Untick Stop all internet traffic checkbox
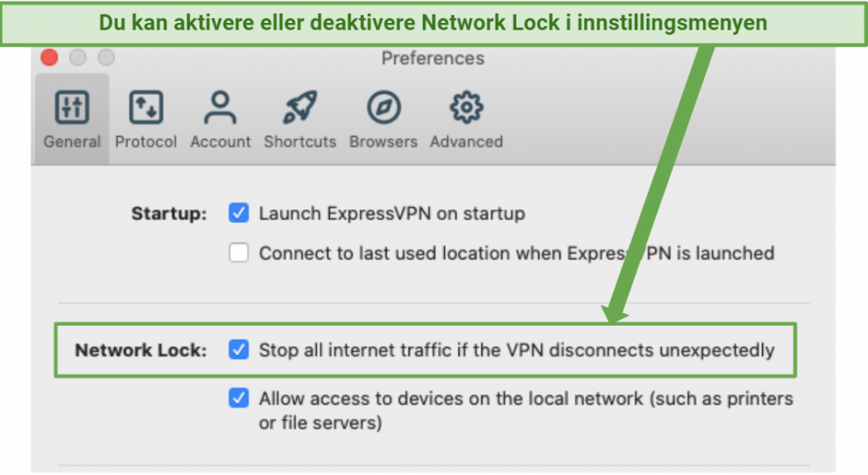 [238, 349]
